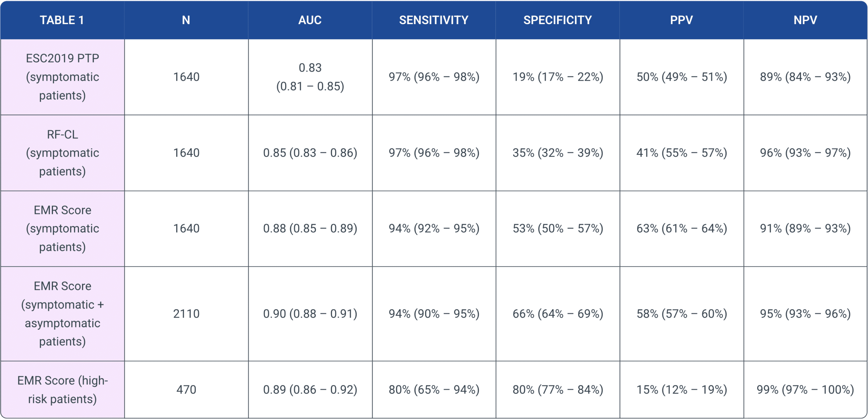Click the AUC cell 0.83 (0.81 – 0.85)
The image size is (868, 420).
(310, 77)
